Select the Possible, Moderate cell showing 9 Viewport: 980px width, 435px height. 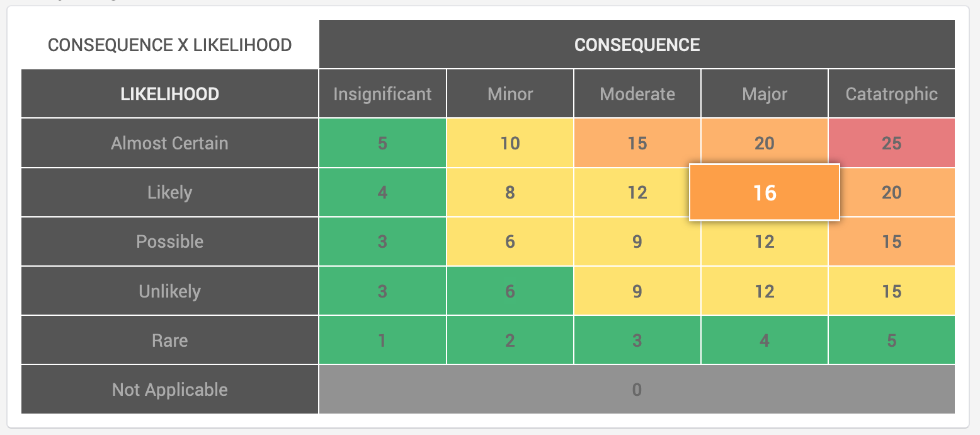coord(637,241)
